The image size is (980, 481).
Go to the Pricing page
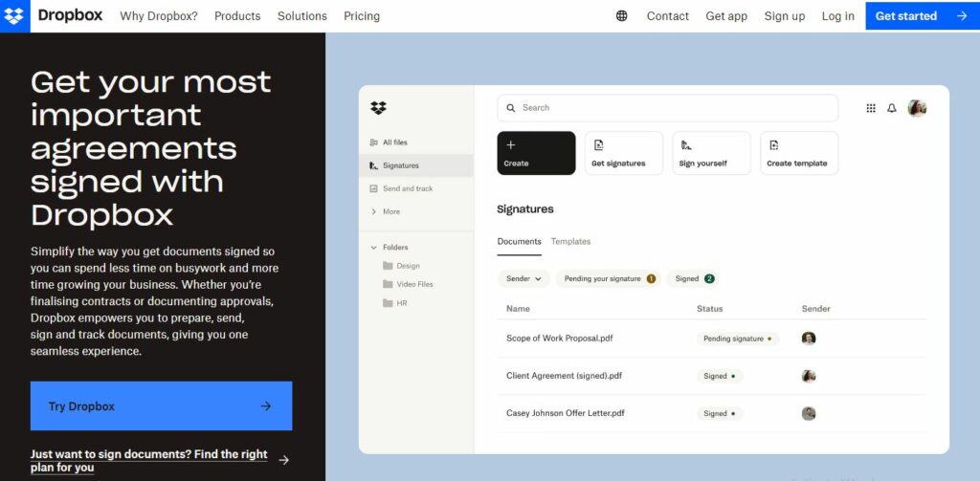362,16
